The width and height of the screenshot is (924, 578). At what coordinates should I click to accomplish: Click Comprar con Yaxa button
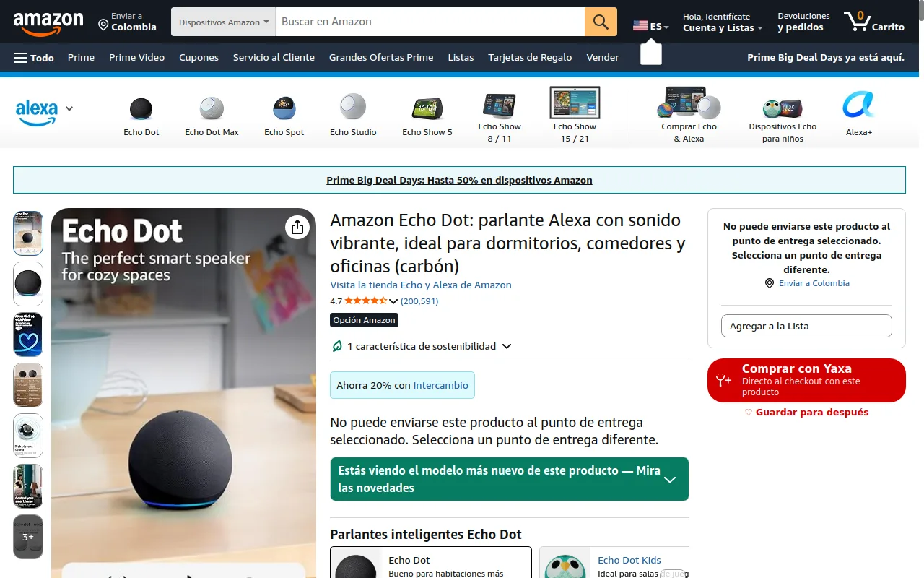tap(806, 380)
